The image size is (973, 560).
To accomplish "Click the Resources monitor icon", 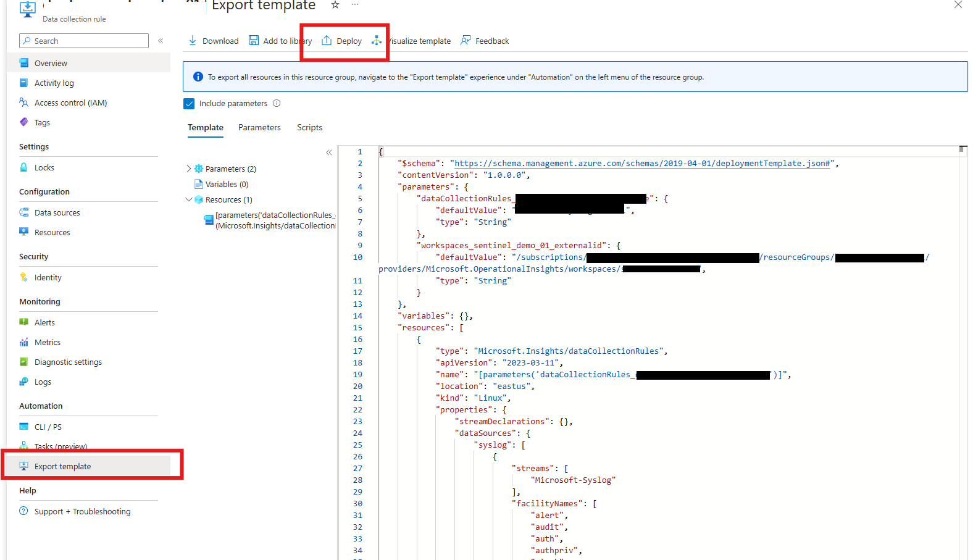I will click(24, 232).
